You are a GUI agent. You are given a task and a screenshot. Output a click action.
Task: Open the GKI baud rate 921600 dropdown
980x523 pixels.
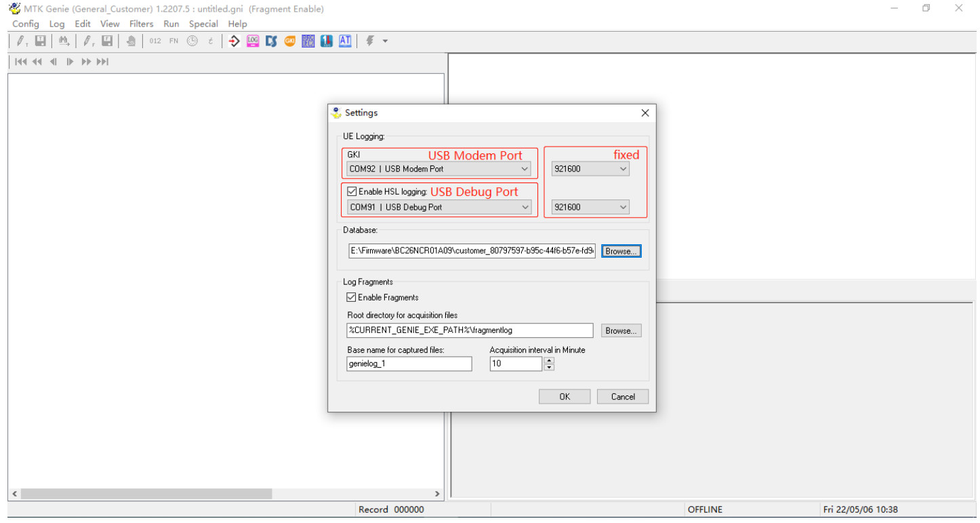(x=623, y=169)
